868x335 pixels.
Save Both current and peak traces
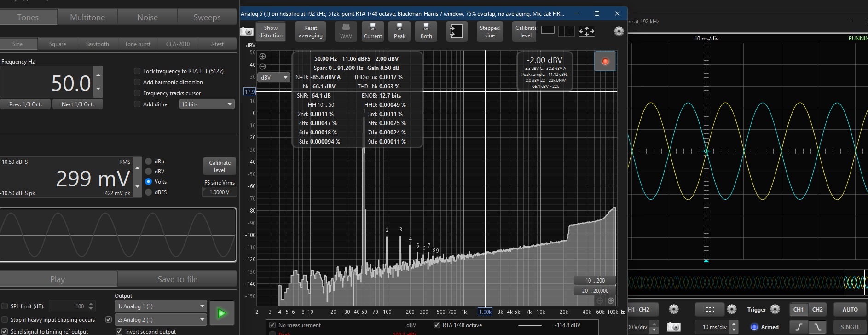click(426, 31)
